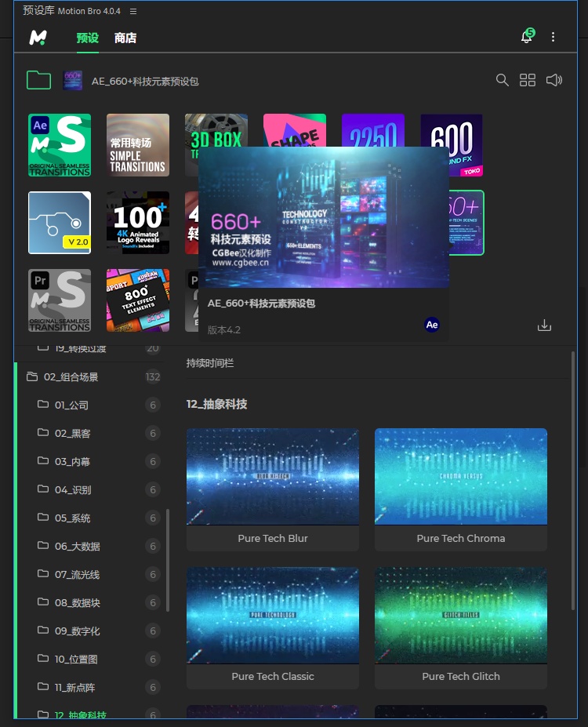The height and width of the screenshot is (727, 588).
Task: Click the 132 count beside 02_组合场景
Action: 153,377
